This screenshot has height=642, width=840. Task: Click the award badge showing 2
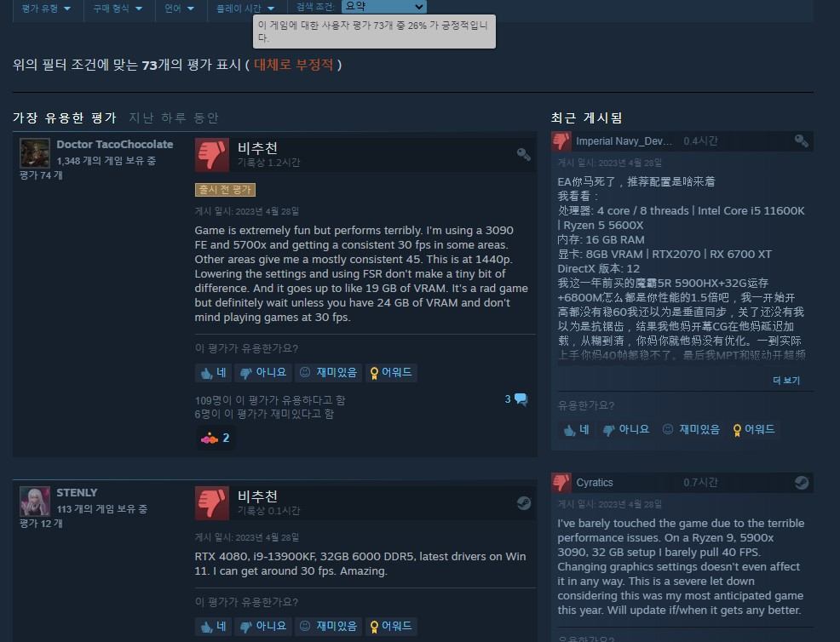pyautogui.click(x=216, y=438)
